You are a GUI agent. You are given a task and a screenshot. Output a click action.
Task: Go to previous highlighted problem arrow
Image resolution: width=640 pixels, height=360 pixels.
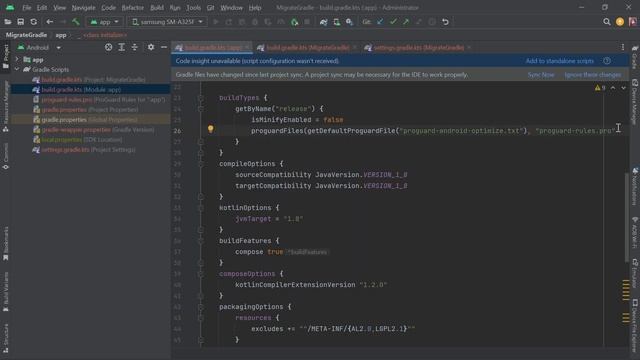point(613,88)
